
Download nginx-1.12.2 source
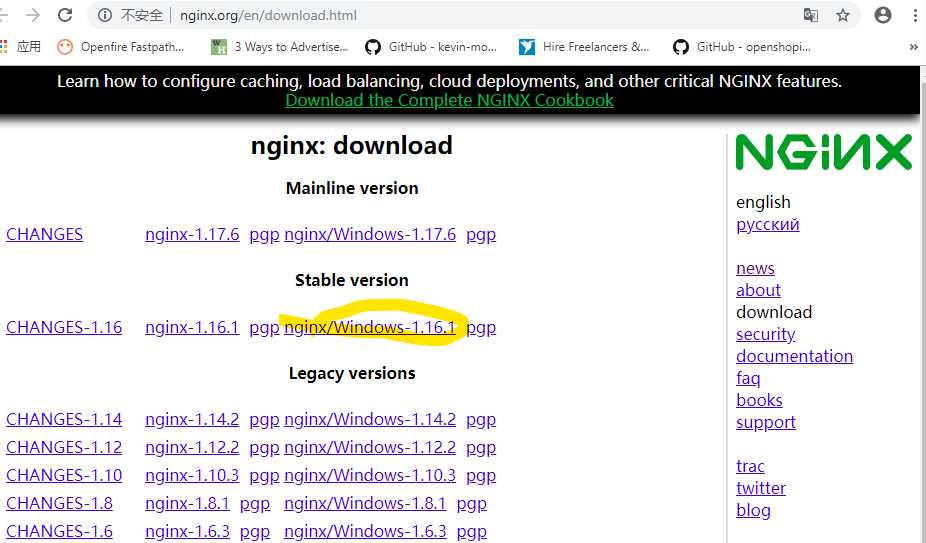(192, 447)
